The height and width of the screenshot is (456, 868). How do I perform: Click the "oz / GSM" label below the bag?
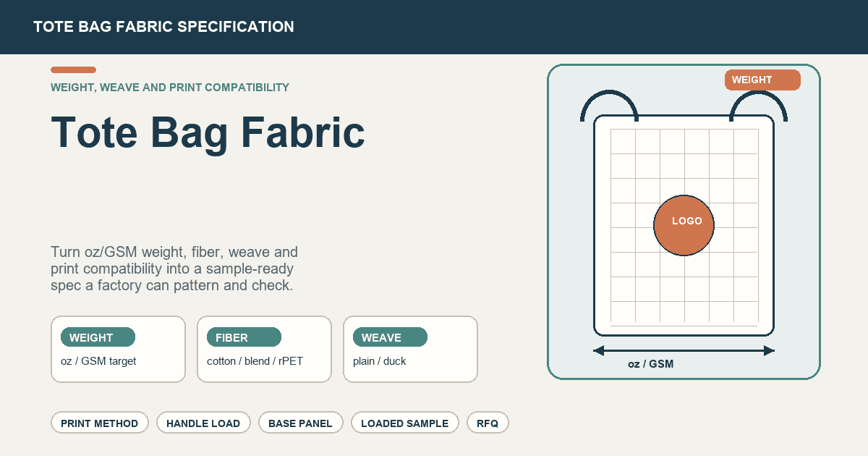(650, 364)
